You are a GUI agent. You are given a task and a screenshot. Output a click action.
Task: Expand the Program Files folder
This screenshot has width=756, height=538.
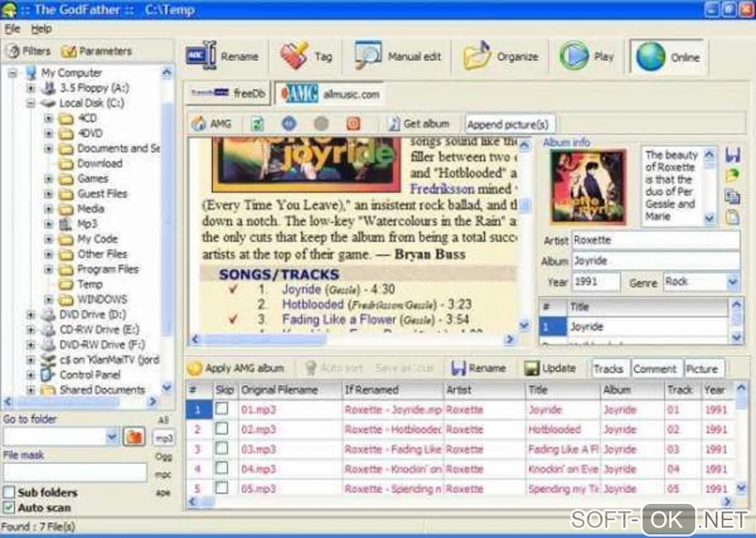pos(48,269)
